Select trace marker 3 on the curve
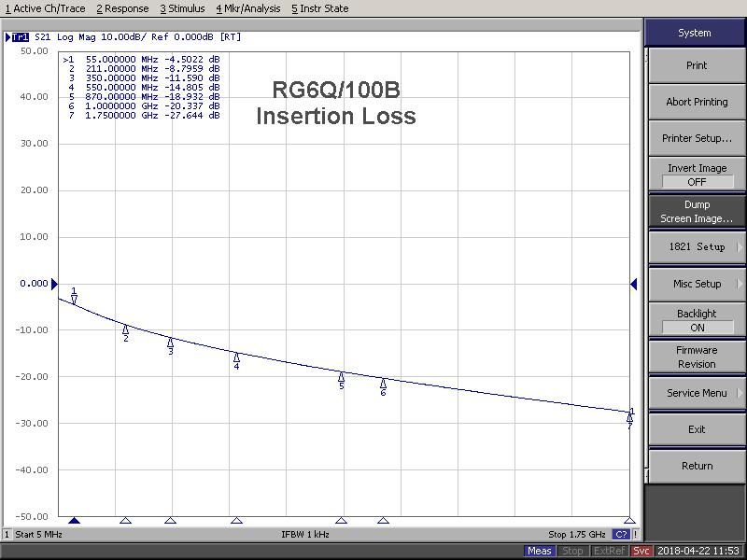Screen dimensions: 747x560 (x=171, y=346)
